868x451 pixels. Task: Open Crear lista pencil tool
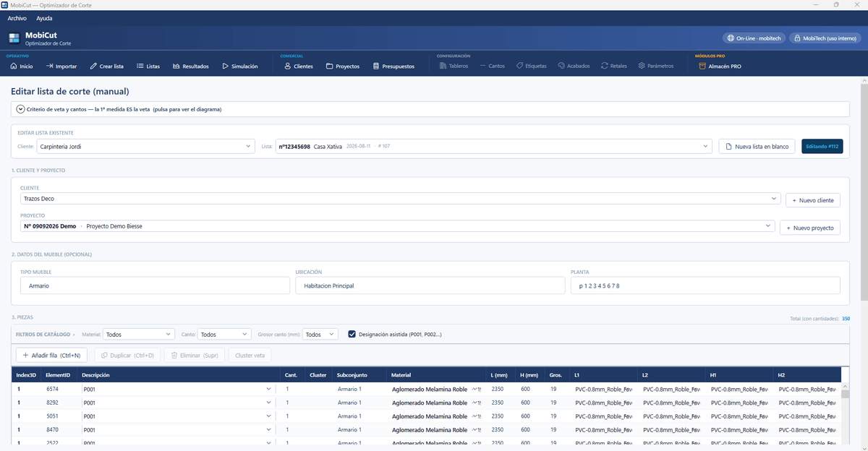pos(107,66)
